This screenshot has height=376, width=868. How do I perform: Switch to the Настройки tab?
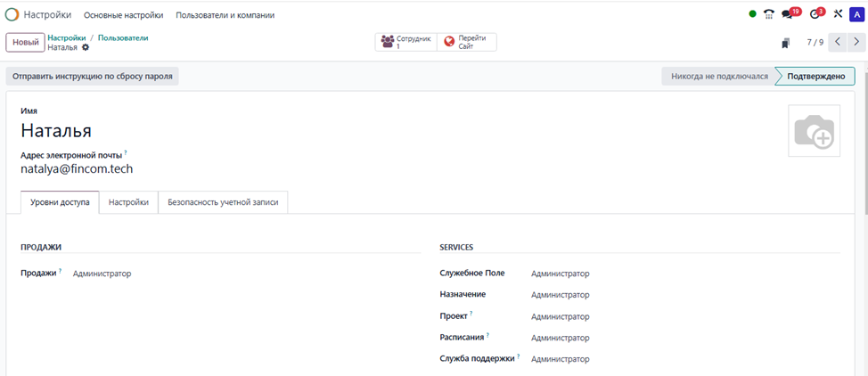(128, 202)
